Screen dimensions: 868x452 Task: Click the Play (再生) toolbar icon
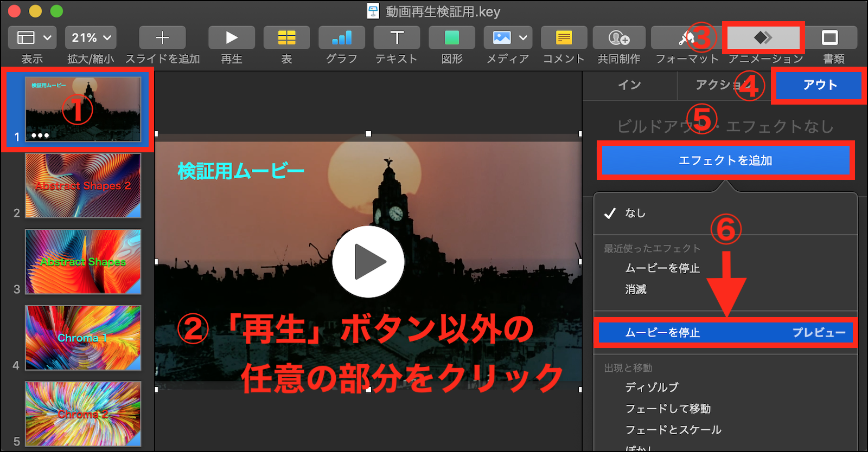(x=232, y=37)
